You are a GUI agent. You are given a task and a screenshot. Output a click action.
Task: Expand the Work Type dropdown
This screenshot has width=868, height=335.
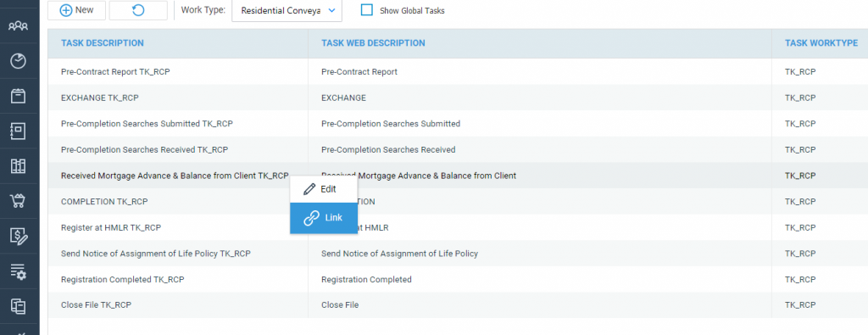point(287,10)
